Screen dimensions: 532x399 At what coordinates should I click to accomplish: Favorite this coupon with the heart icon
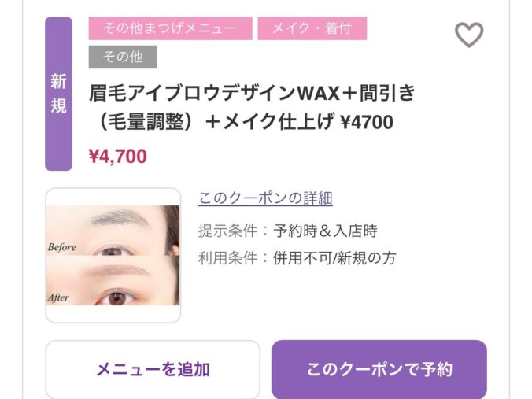pyautogui.click(x=469, y=35)
